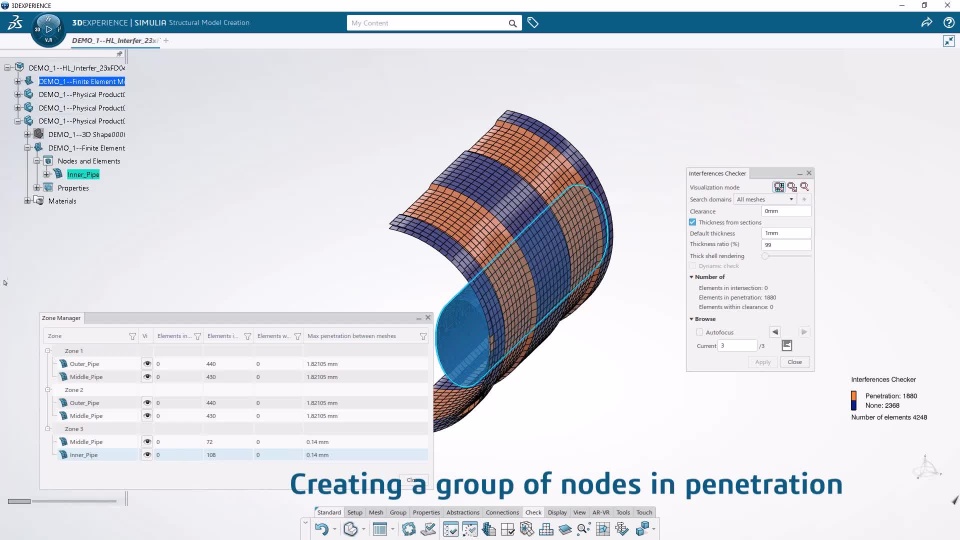Filter the Zone column in Zone Manager
960x540 pixels.
(132, 336)
